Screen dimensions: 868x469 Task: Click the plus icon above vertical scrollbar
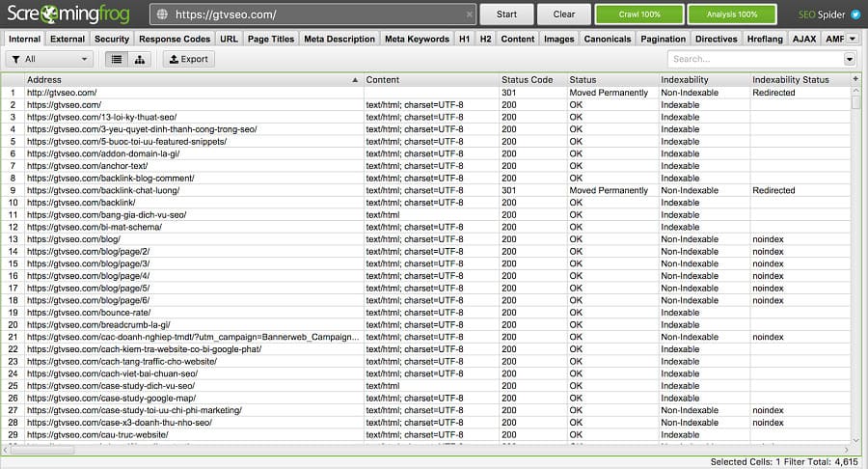(856, 79)
